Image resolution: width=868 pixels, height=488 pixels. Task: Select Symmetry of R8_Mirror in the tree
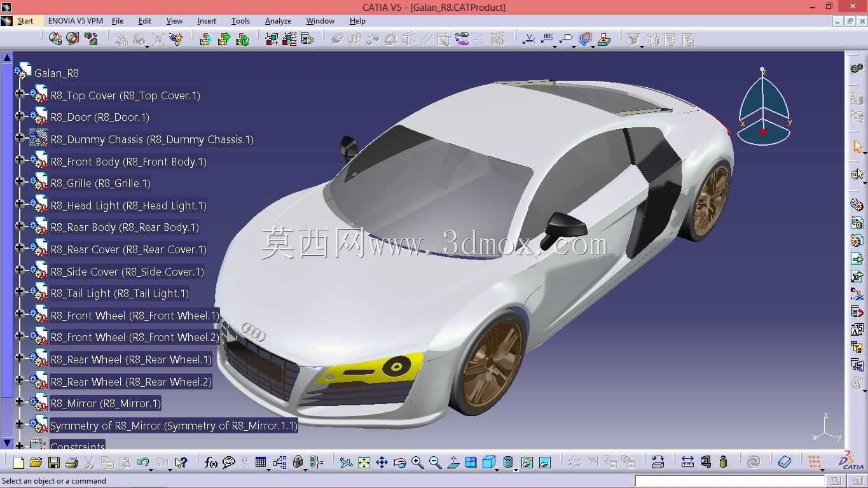pyautogui.click(x=174, y=426)
